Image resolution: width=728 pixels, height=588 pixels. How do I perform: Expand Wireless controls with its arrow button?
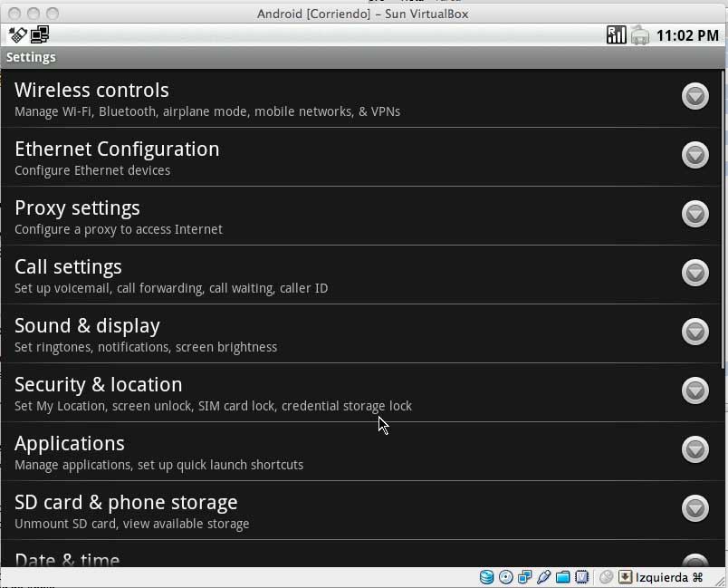tap(695, 96)
